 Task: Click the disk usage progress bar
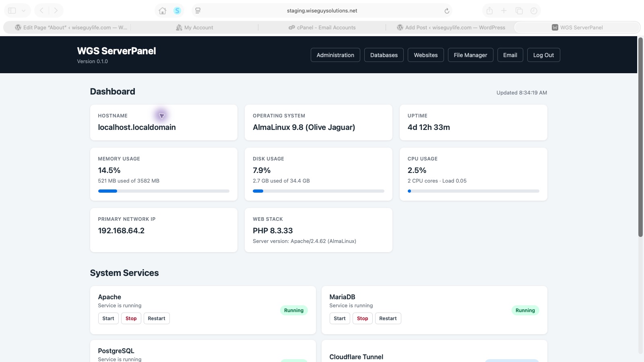pos(318,191)
